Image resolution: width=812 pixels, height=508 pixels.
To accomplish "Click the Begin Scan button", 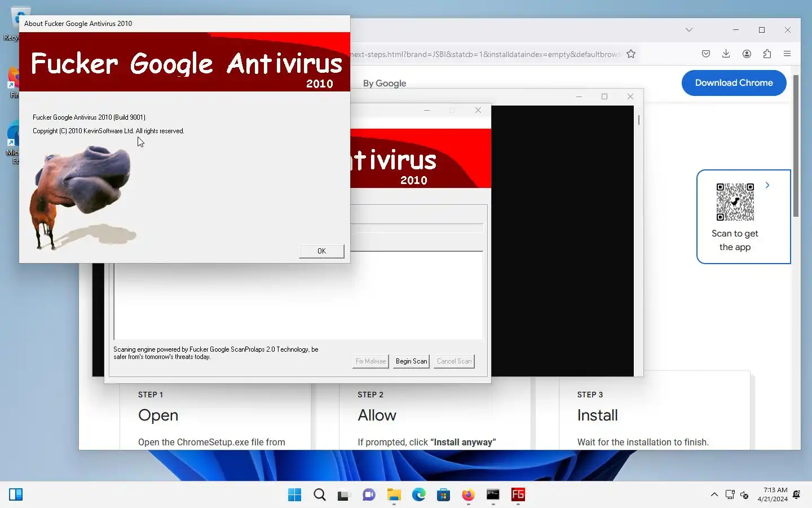I will (411, 361).
